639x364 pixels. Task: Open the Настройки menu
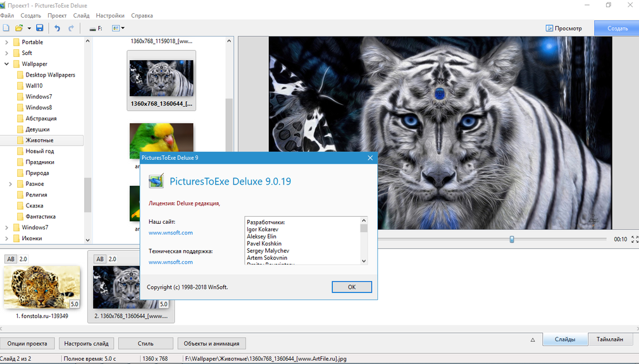click(x=110, y=15)
